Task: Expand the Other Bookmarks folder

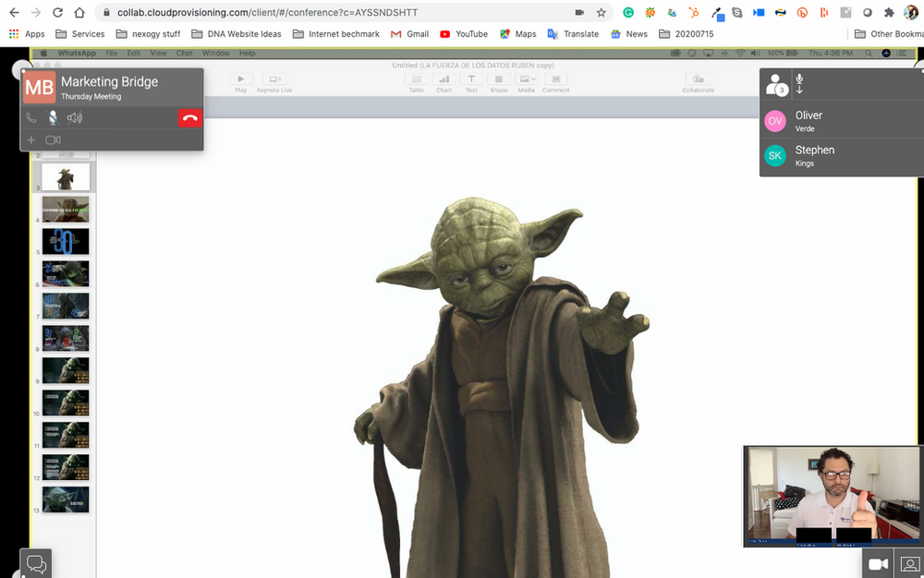Action: 889,34
